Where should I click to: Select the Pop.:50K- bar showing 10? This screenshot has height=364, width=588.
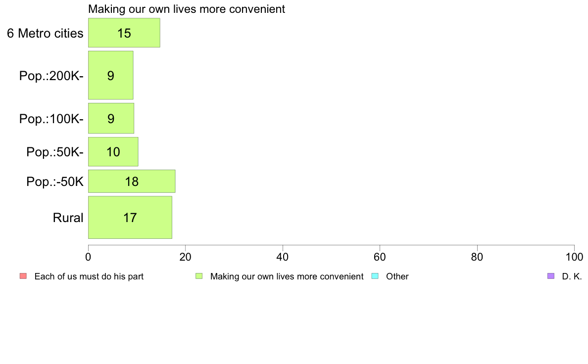113,151
